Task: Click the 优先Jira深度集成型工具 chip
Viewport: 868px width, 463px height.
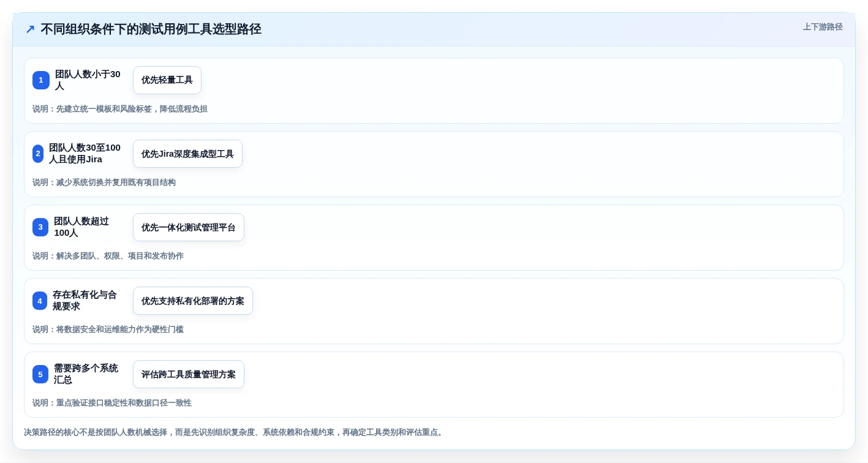Action: 187,154
